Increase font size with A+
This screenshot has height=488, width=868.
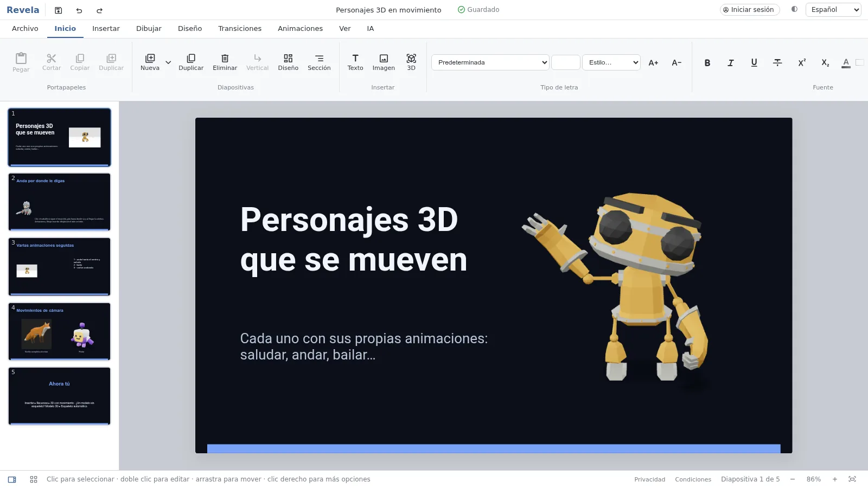tap(653, 63)
